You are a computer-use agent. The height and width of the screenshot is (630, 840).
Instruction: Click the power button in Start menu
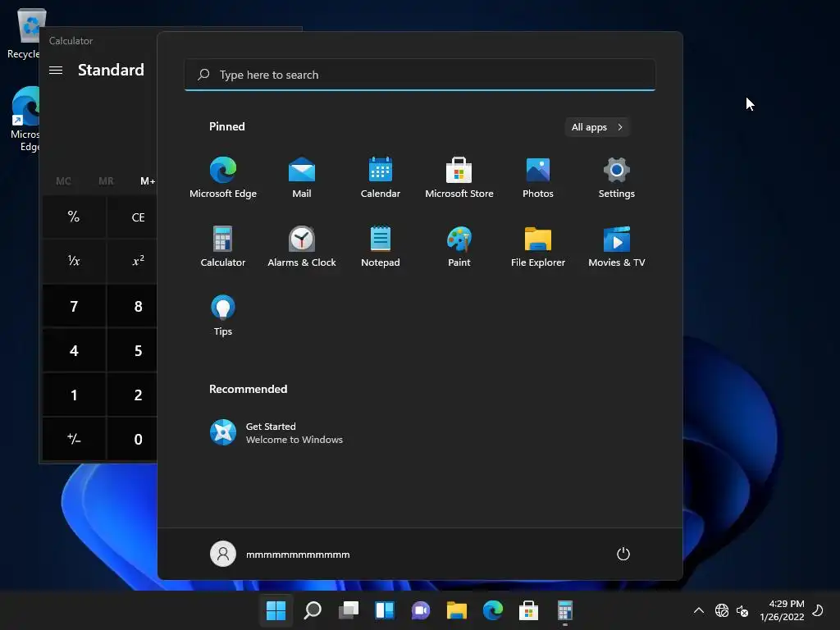tap(623, 554)
